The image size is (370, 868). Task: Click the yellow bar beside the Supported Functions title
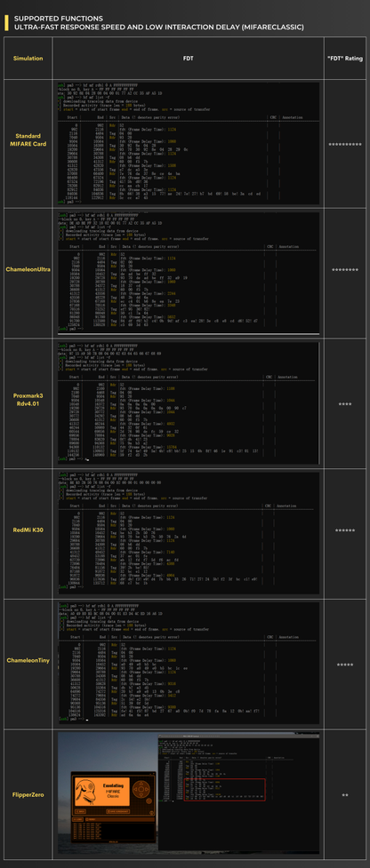(5, 22)
